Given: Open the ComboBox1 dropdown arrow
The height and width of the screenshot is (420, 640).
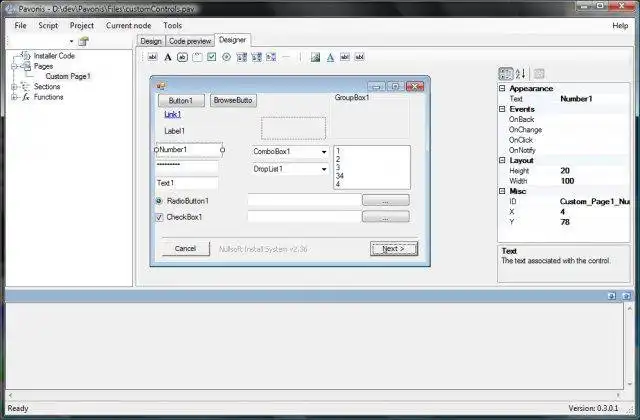Looking at the screenshot, I should click(324, 152).
